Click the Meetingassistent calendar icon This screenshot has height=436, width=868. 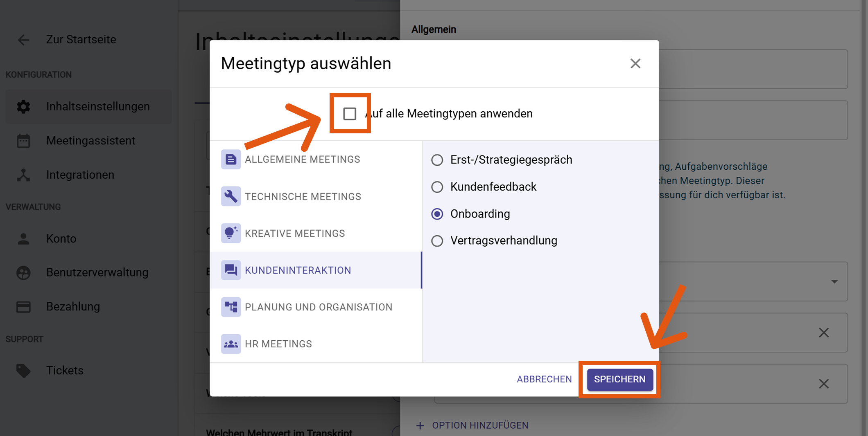23,141
